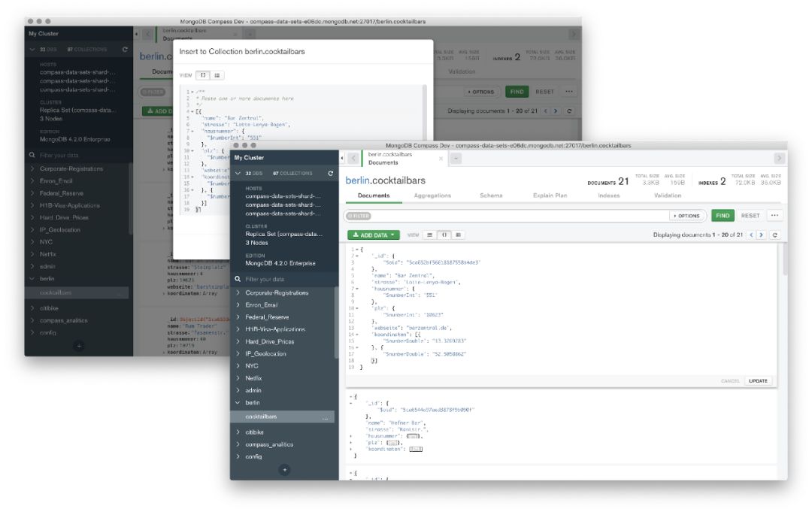Switch to list view in front window

tap(430, 235)
